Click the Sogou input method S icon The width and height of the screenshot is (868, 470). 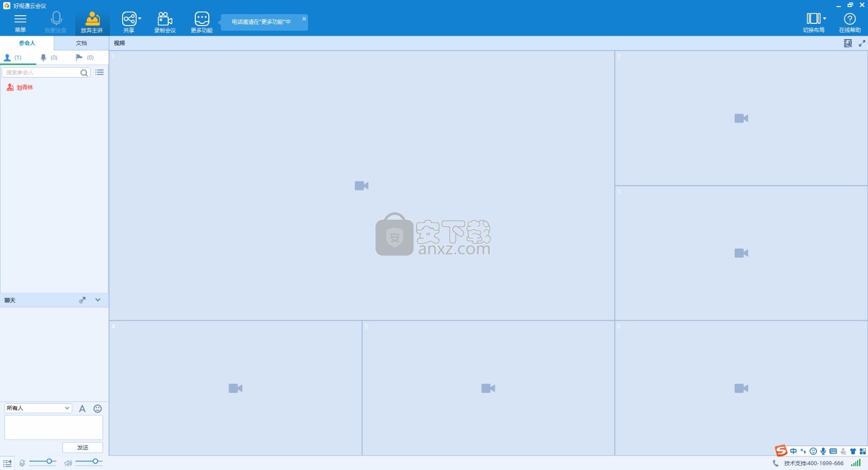pos(781,450)
